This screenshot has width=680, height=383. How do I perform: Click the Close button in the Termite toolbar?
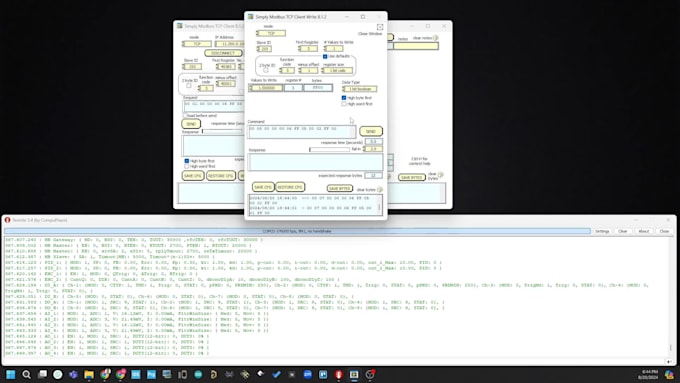(664, 231)
